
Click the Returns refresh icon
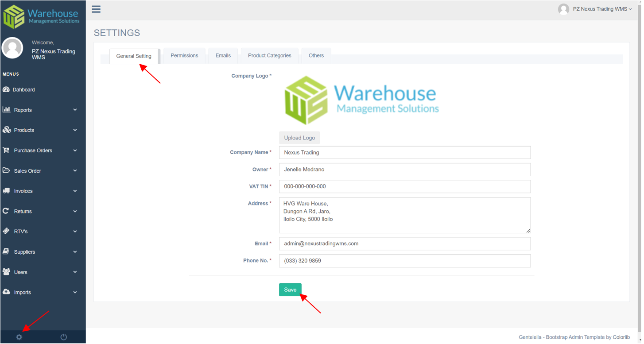pos(7,211)
